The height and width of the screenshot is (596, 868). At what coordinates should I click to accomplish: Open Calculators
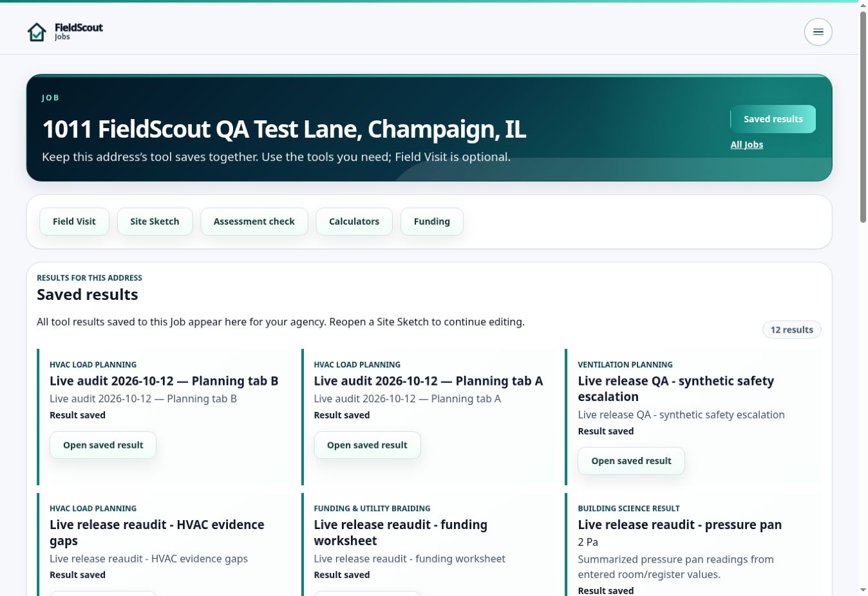354,221
